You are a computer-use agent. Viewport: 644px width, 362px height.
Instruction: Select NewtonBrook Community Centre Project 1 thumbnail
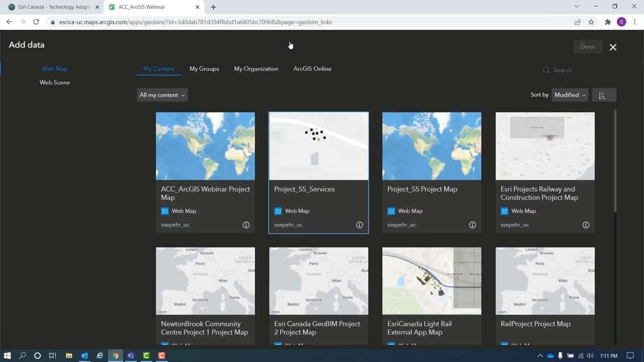click(x=205, y=281)
